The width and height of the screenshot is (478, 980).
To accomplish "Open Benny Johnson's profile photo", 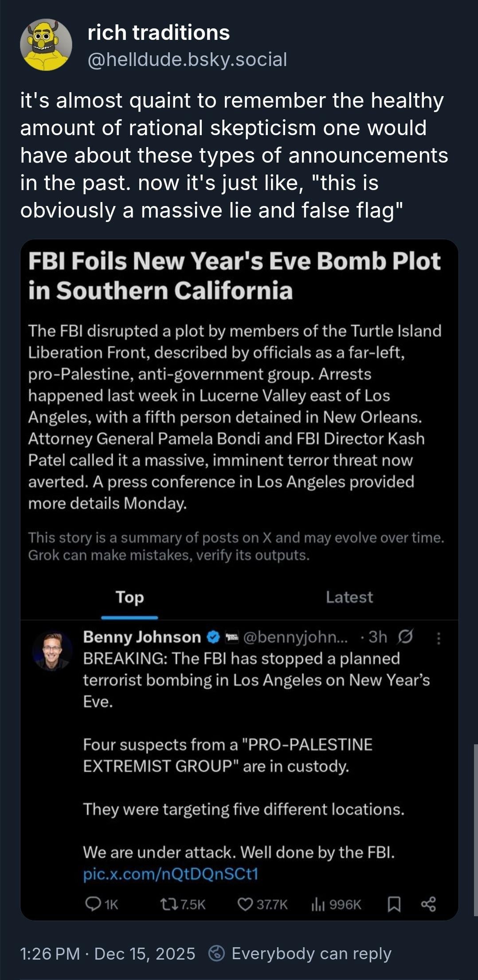I will (x=53, y=650).
